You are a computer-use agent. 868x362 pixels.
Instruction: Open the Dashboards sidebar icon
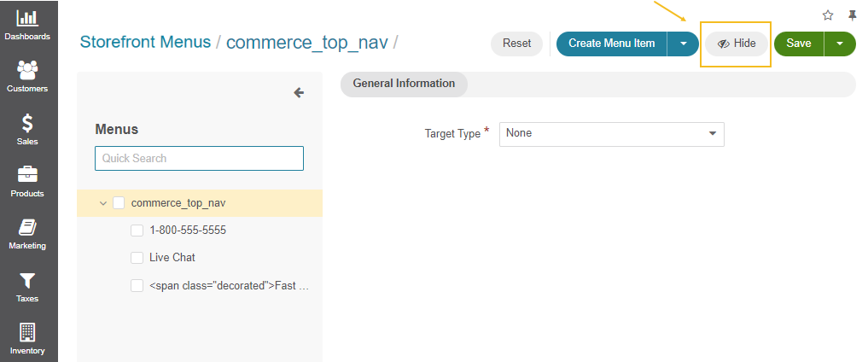tap(27, 18)
